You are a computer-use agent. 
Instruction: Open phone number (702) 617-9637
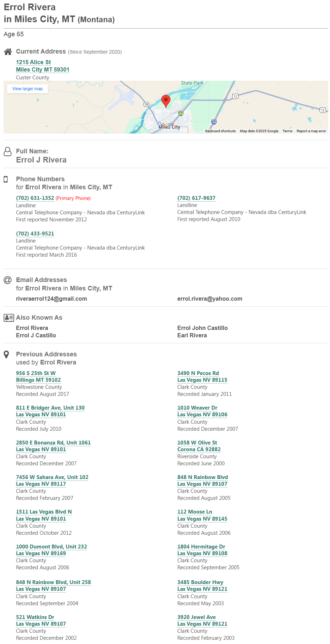click(196, 198)
